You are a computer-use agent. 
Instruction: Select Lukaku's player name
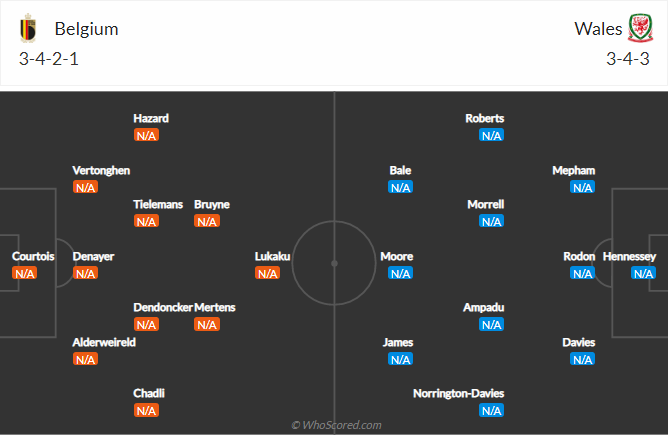(x=272, y=256)
